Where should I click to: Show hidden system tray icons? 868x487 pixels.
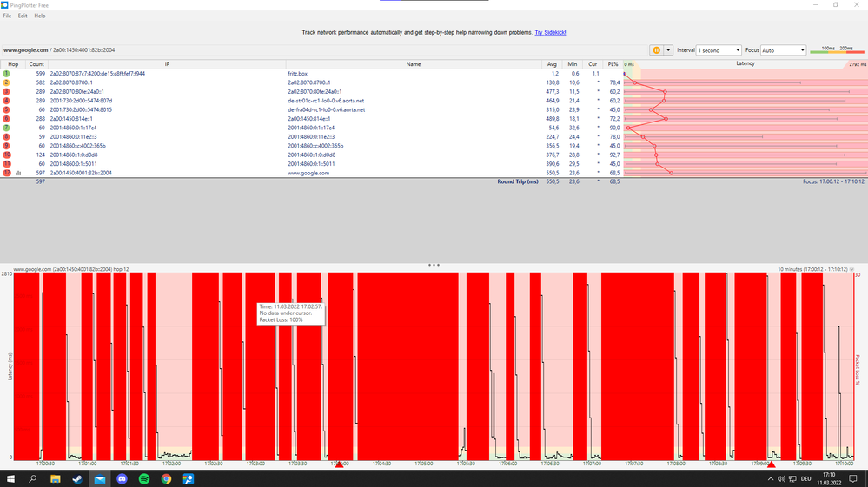click(770, 478)
